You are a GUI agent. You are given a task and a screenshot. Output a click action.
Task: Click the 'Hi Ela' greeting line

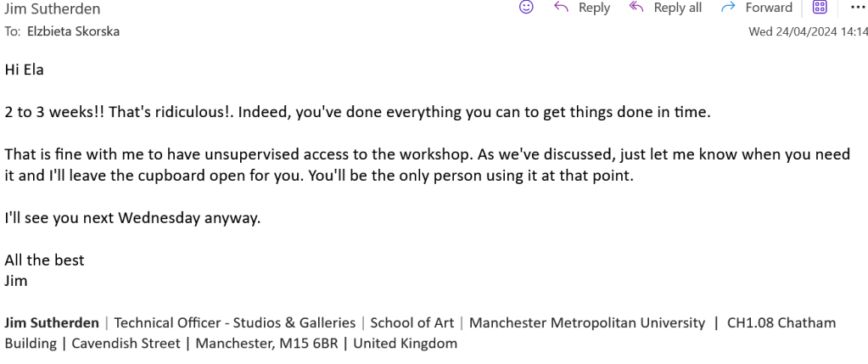(24, 70)
